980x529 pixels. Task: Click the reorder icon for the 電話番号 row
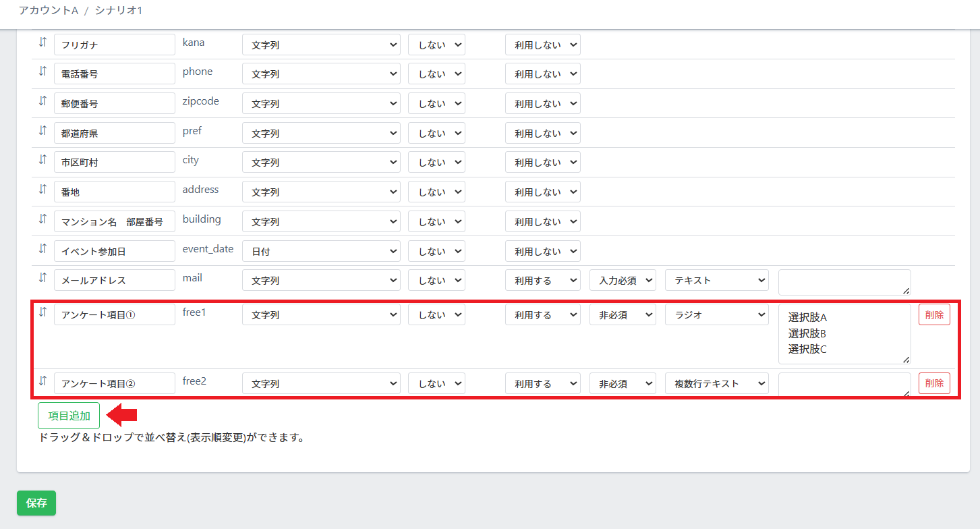42,71
